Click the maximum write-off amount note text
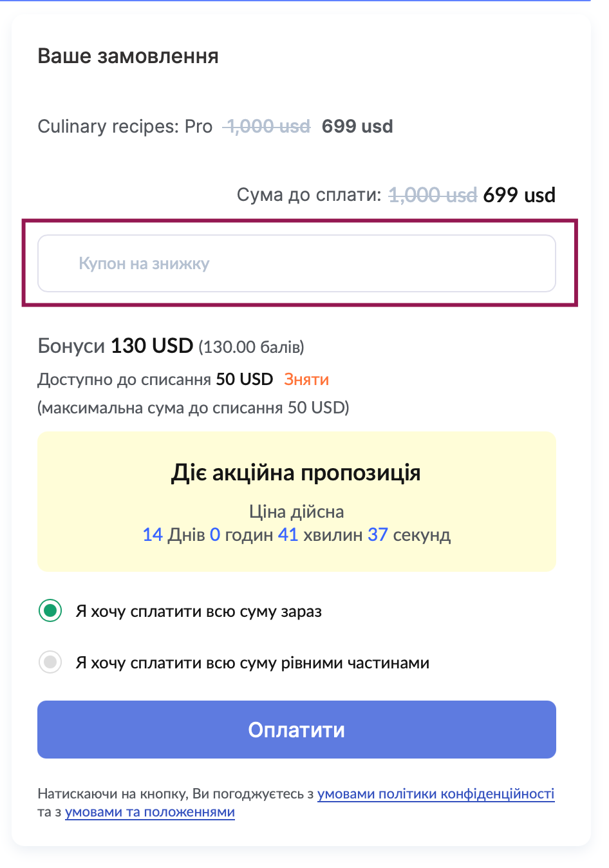Viewport: 609px width, 868px height. coord(193,408)
